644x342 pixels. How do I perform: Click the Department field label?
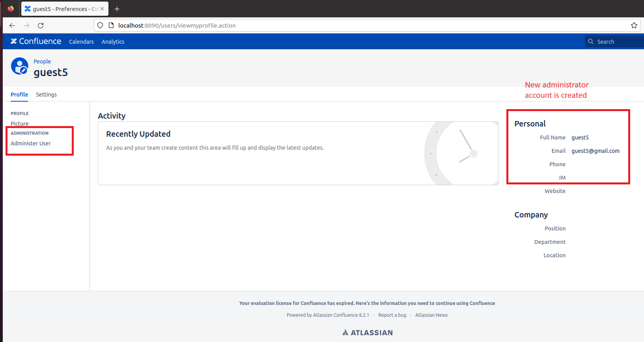pos(550,242)
